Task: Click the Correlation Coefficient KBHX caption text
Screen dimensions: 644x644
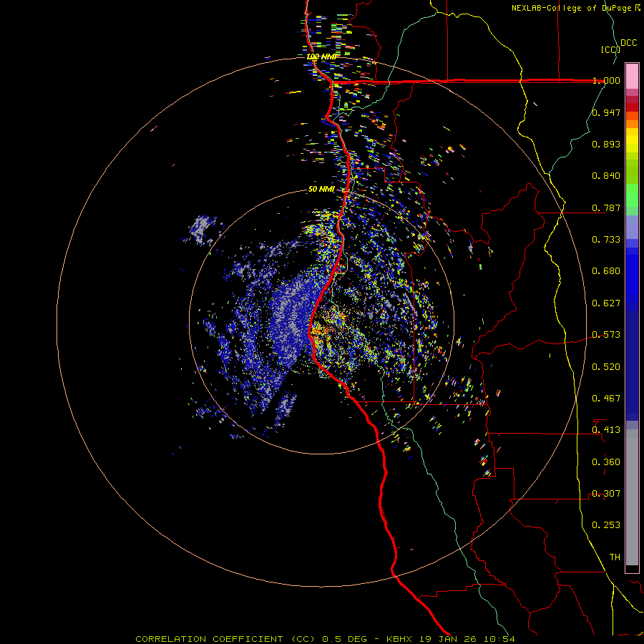Action: [x=325, y=639]
